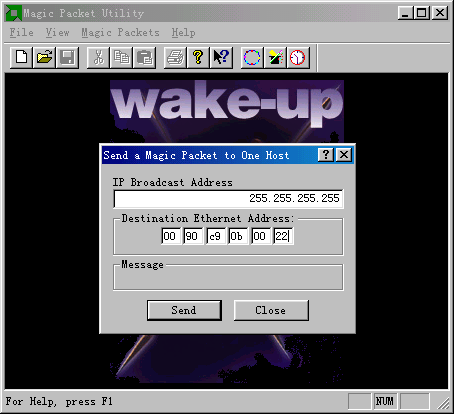The height and width of the screenshot is (414, 454).
Task: Click the red clock schedule icon
Action: pos(298,57)
